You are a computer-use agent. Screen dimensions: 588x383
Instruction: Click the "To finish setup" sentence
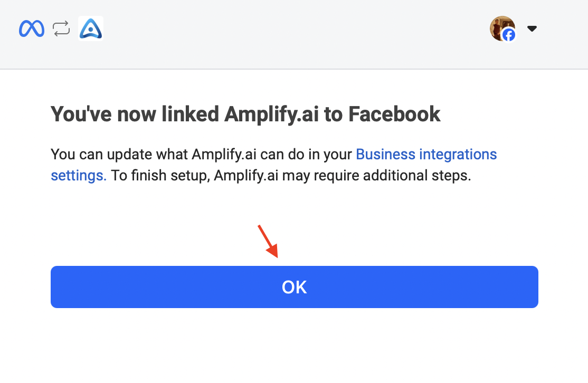(291, 175)
